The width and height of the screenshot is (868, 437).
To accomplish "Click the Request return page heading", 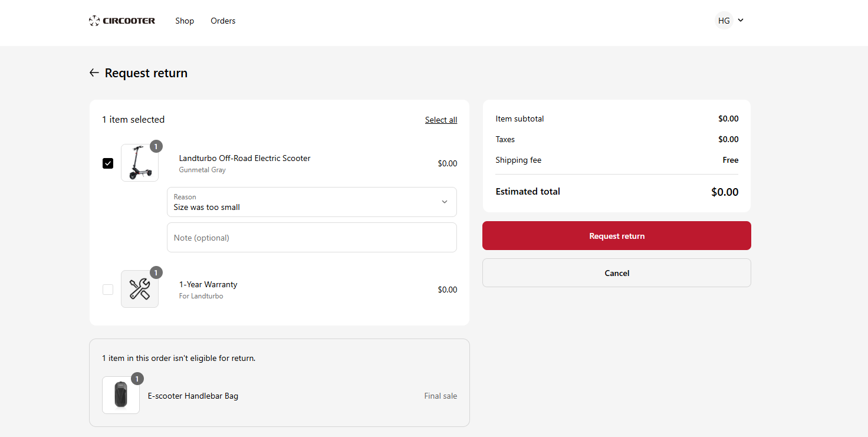I will click(x=146, y=73).
